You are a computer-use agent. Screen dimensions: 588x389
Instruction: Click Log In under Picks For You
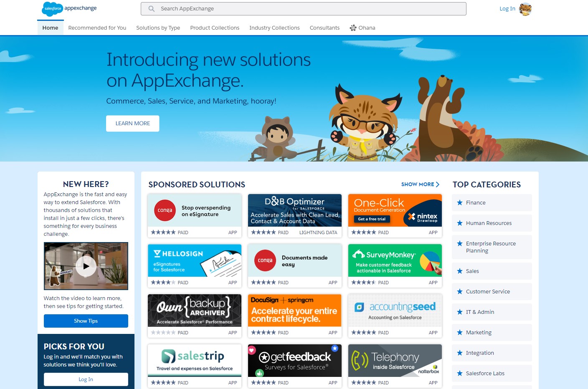pos(86,379)
